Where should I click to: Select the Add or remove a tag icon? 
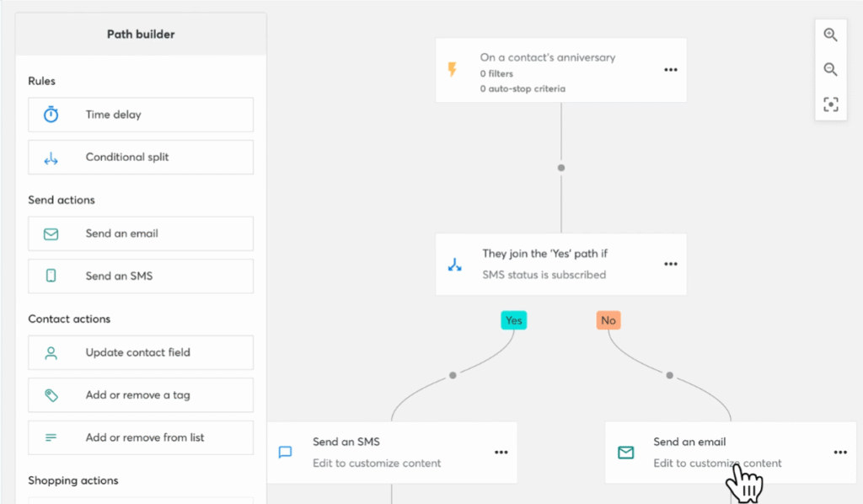[52, 394]
